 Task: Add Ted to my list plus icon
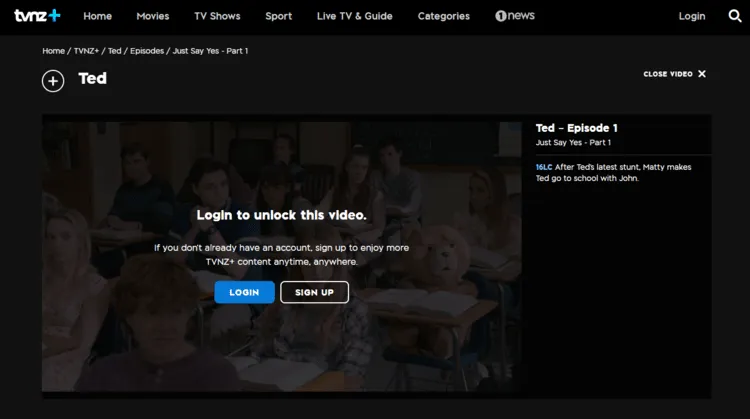[53, 81]
